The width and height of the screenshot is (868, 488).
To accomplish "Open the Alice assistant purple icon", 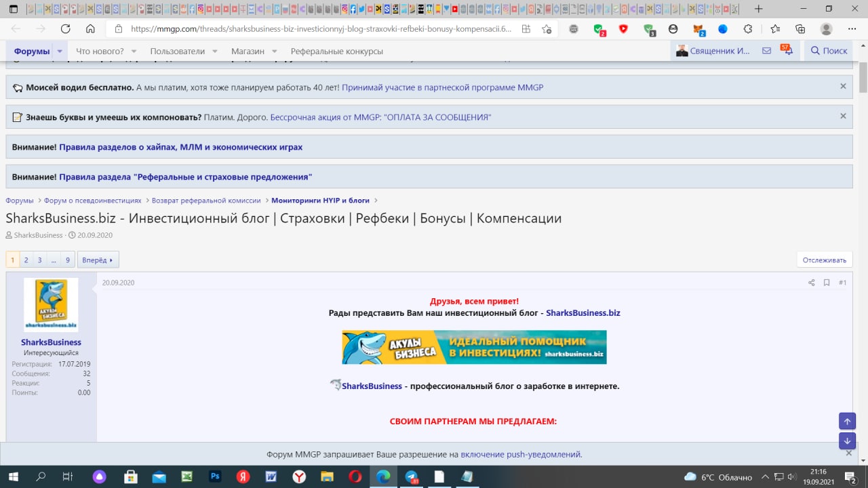I will tap(100, 476).
